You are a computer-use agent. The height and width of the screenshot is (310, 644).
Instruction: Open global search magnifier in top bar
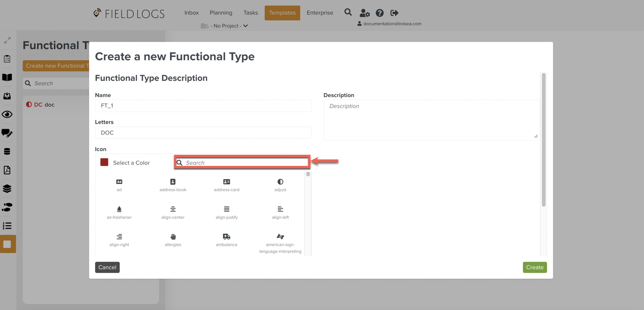pos(348,12)
